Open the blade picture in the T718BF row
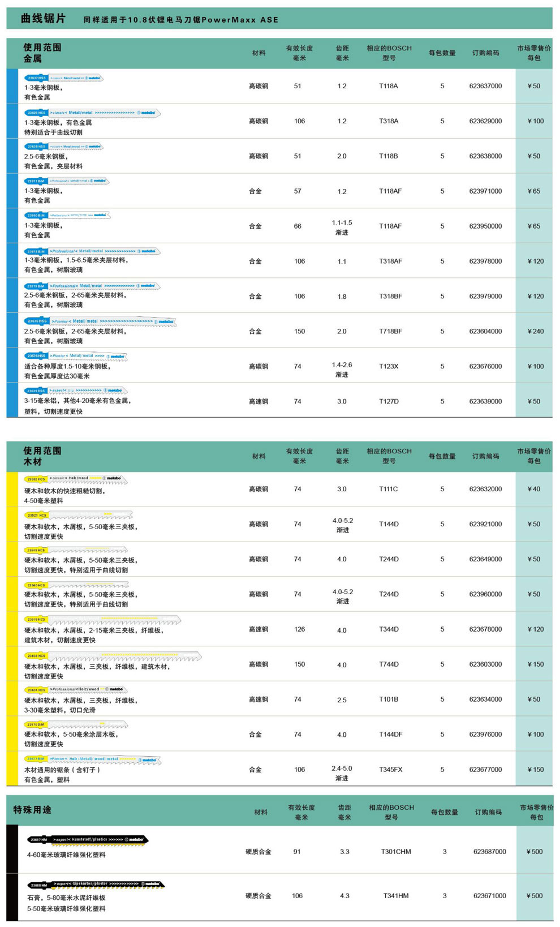The height and width of the screenshot is (927, 560). click(x=101, y=321)
